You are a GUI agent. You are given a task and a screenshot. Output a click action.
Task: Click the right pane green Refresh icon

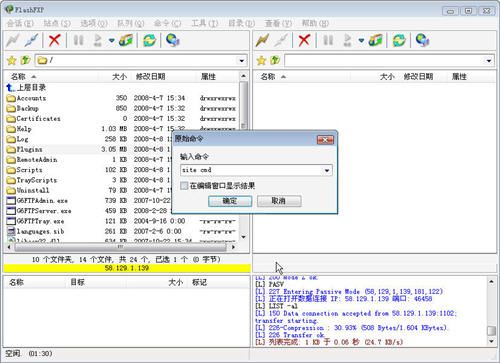399,40
